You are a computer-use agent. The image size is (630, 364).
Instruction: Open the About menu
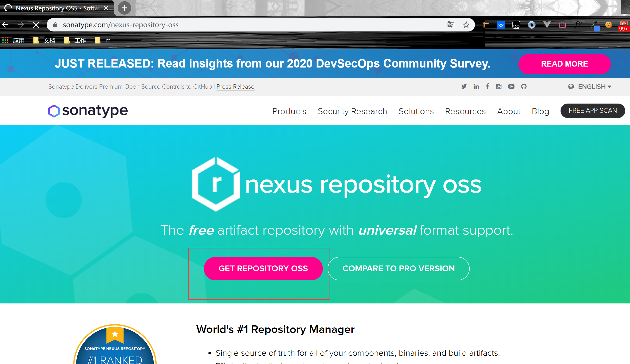click(x=509, y=111)
